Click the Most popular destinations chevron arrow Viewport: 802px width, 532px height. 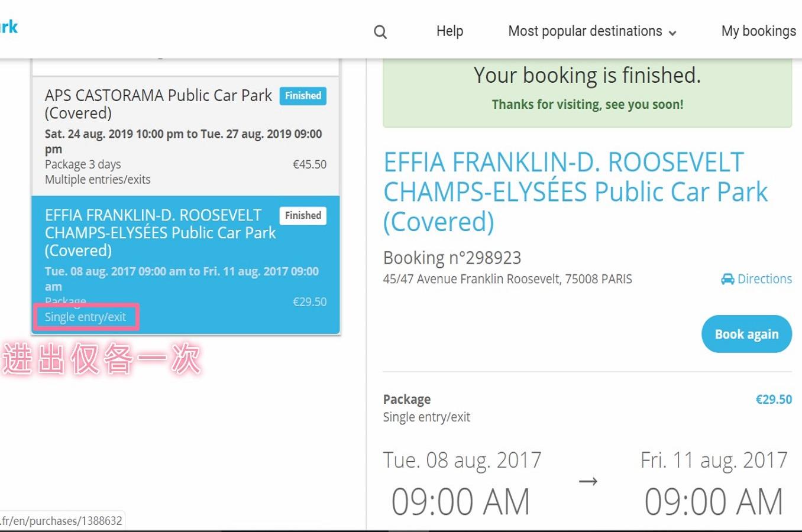point(672,33)
